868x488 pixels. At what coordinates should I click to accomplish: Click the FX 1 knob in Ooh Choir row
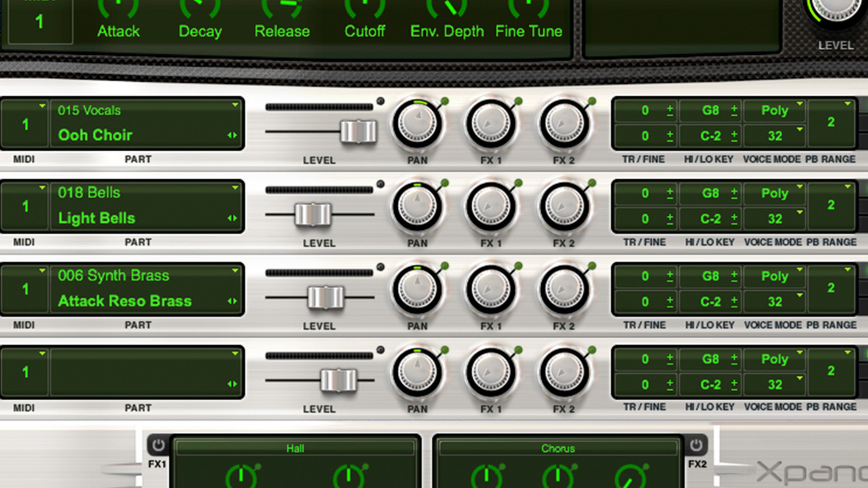490,124
